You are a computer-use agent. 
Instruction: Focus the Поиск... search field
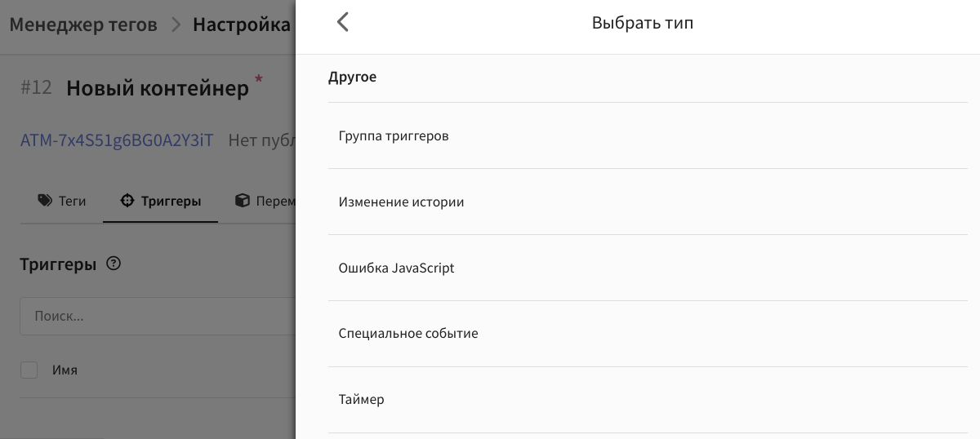point(158,316)
